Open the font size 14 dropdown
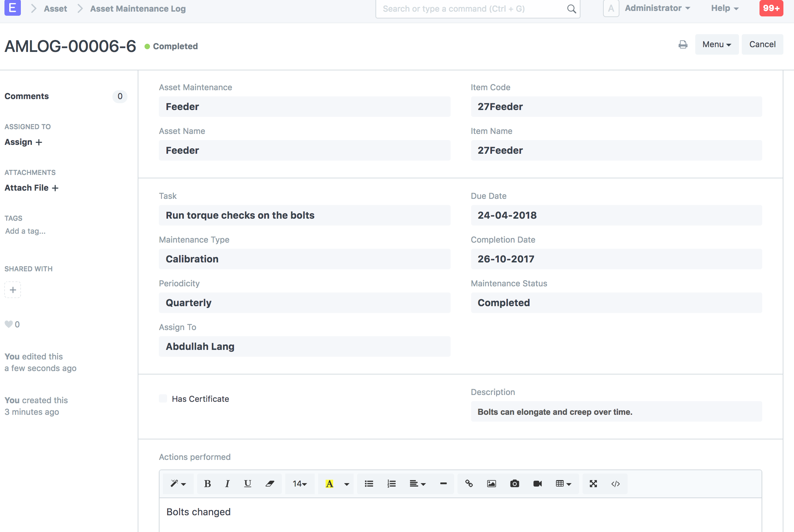 pos(300,483)
